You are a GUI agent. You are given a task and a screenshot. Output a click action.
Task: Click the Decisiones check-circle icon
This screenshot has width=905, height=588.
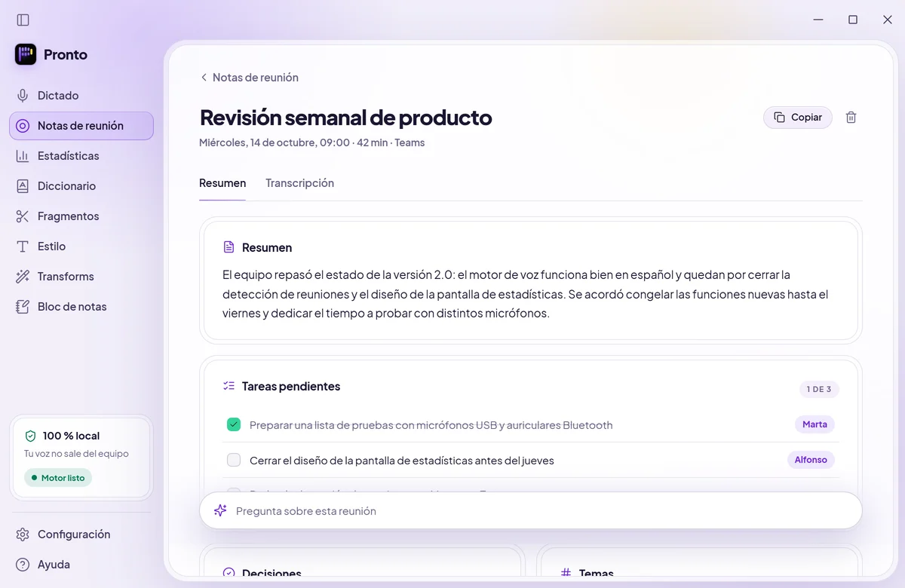(x=229, y=574)
